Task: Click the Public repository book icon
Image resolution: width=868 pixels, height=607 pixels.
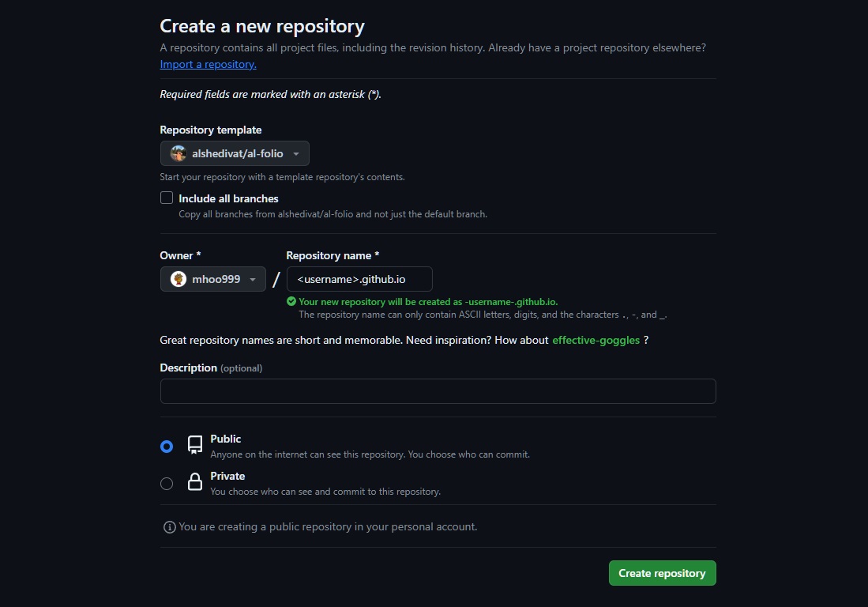Action: click(194, 445)
